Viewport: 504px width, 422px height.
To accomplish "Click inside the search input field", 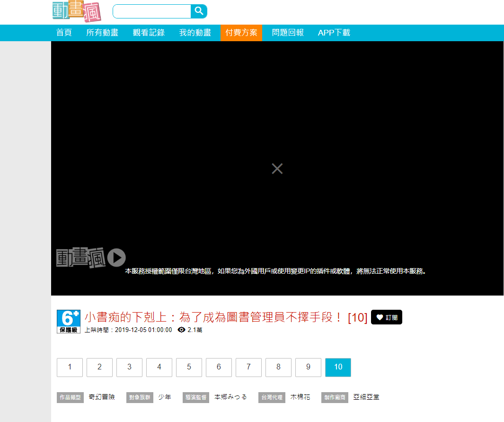I will (x=152, y=11).
